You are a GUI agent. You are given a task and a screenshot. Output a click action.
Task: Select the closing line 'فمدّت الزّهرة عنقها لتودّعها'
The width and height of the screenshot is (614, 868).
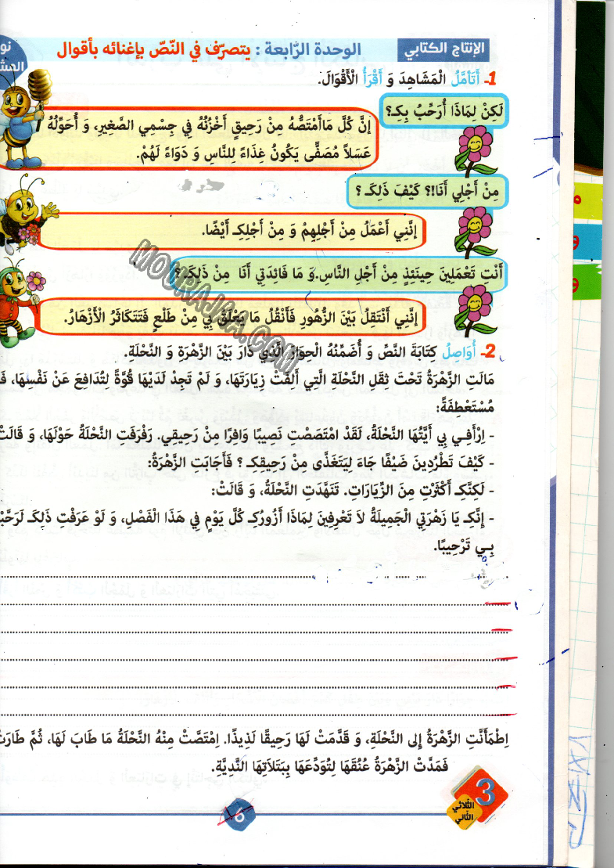point(330,766)
